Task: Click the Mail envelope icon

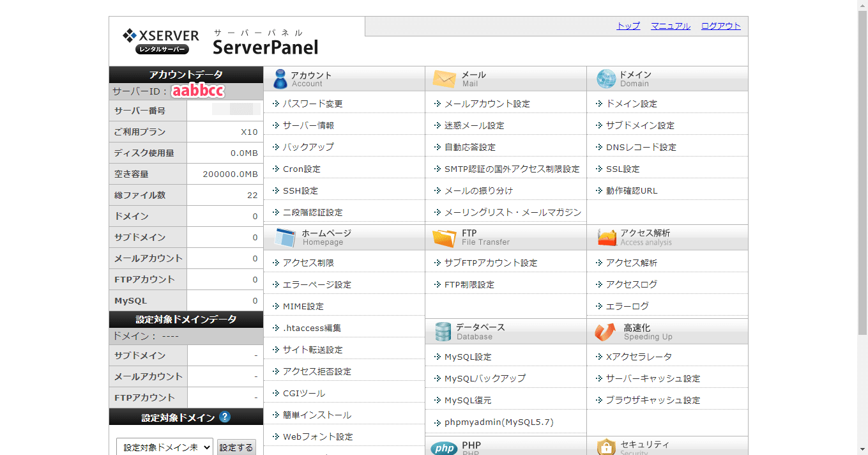Action: pos(444,79)
